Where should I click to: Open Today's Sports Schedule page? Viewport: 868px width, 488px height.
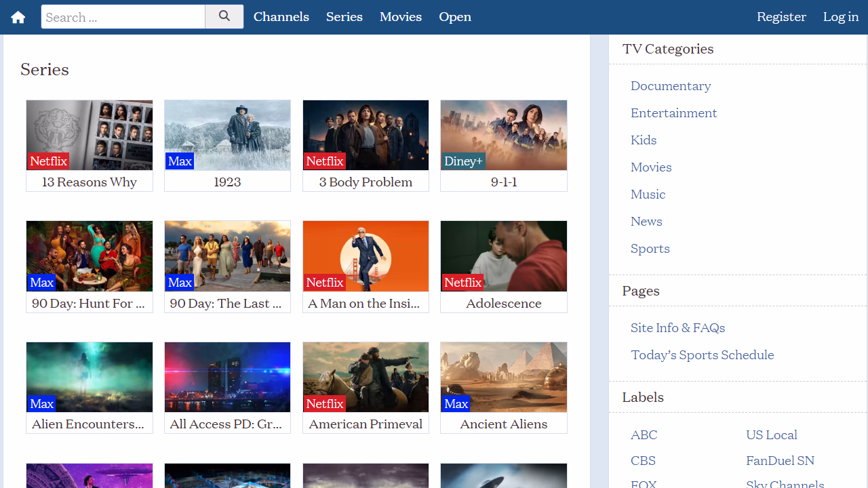coord(702,354)
